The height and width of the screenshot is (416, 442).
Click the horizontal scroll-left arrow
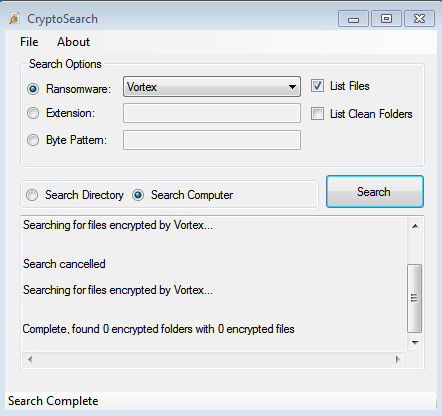30,359
